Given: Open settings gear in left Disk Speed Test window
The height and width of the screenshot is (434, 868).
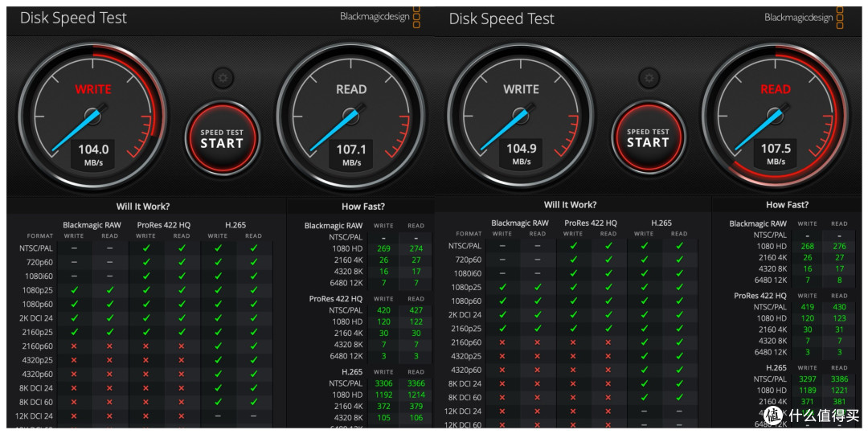Looking at the screenshot, I should coord(223,78).
